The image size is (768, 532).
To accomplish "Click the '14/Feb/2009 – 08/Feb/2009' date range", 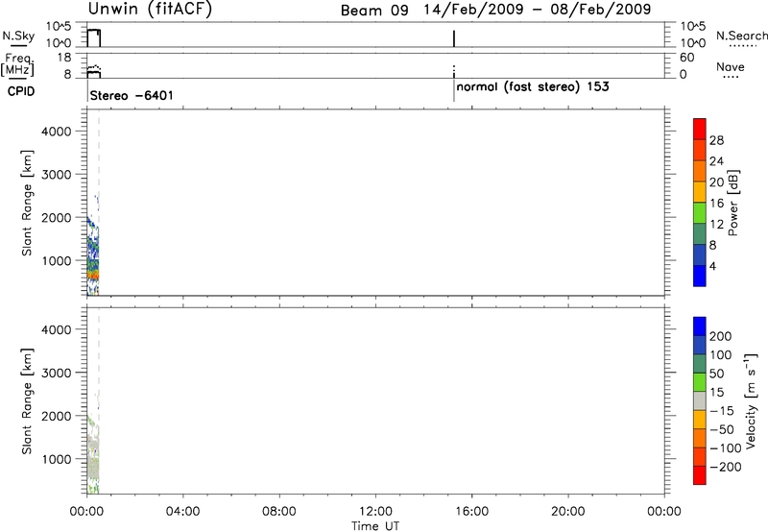I will (538, 10).
